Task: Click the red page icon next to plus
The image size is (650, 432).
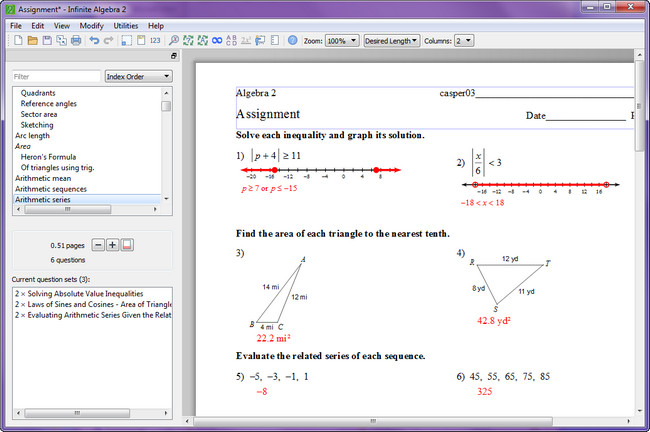Action: click(x=127, y=245)
